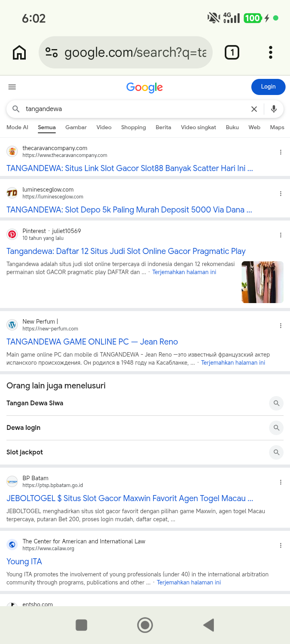Viewport: 290px width, 644px height.
Task: Search icon beside Dewa login
Action: (276, 428)
